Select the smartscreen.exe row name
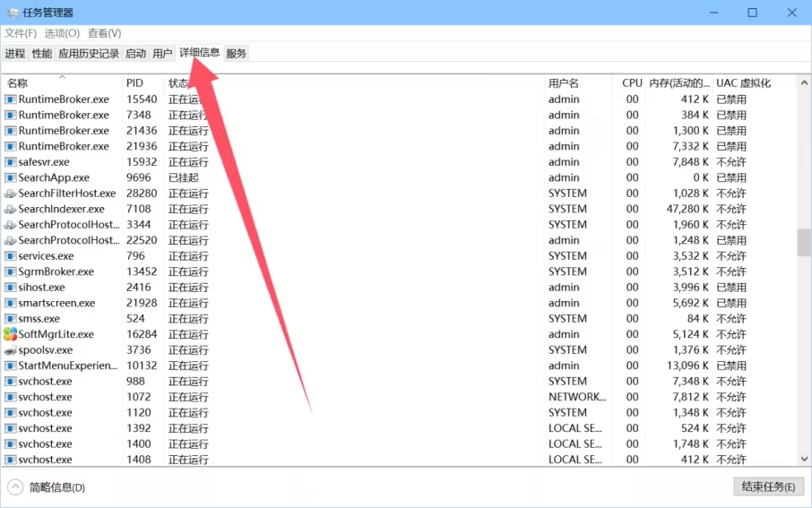Viewport: 812px width, 508px height. pyautogui.click(x=56, y=303)
